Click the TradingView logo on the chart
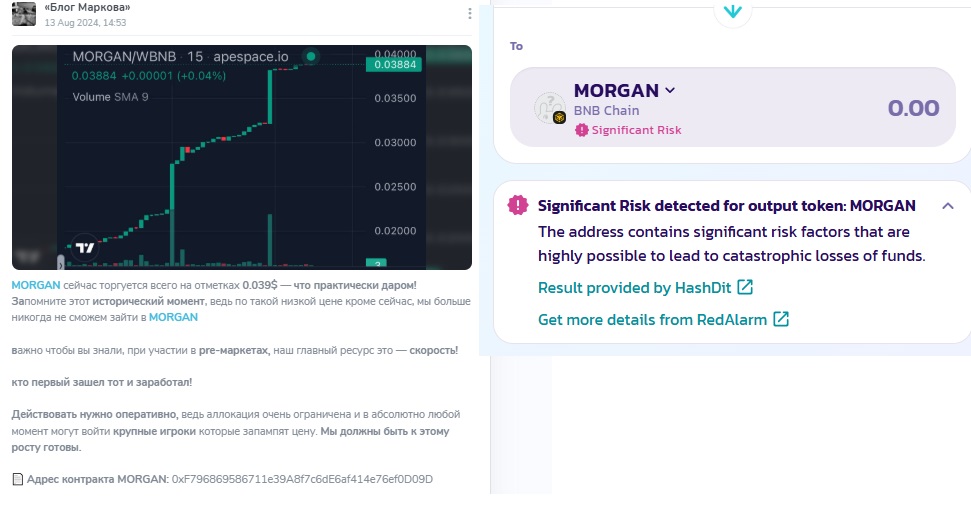Screen dimensions: 971x513 tap(85, 248)
